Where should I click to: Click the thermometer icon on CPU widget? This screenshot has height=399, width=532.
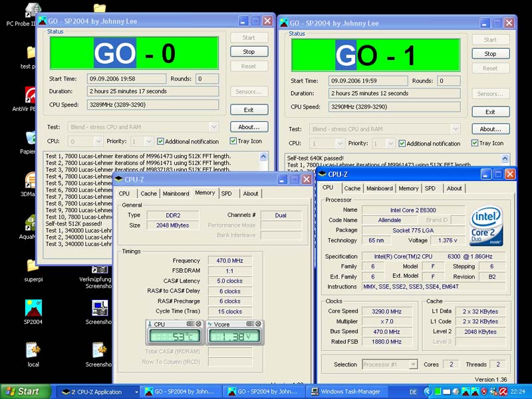150,324
